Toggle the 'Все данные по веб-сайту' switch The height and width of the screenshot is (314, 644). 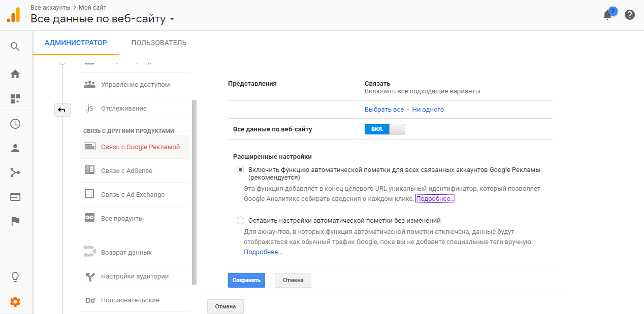pyautogui.click(x=384, y=129)
